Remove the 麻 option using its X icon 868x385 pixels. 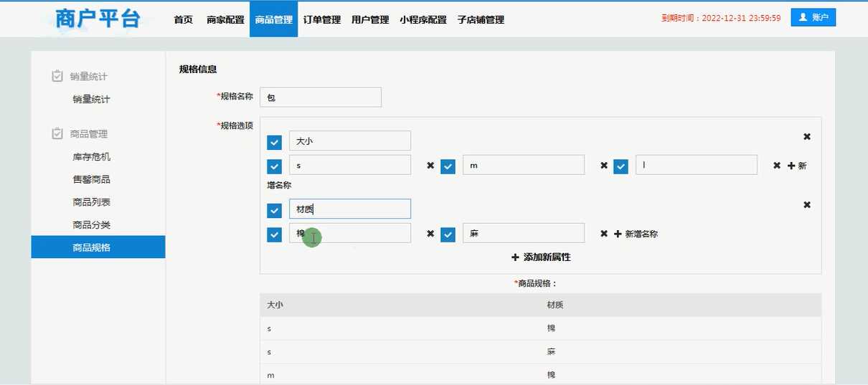tap(604, 234)
